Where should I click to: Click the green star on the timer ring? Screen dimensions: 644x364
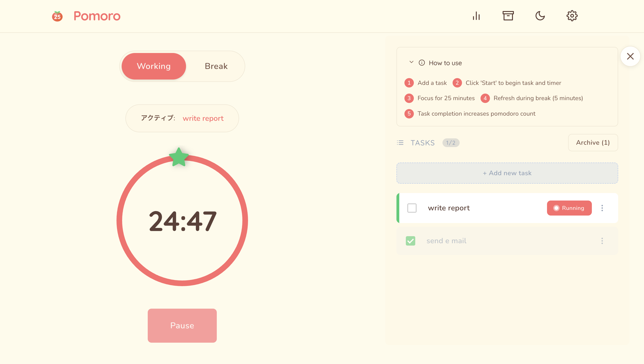pos(178,157)
